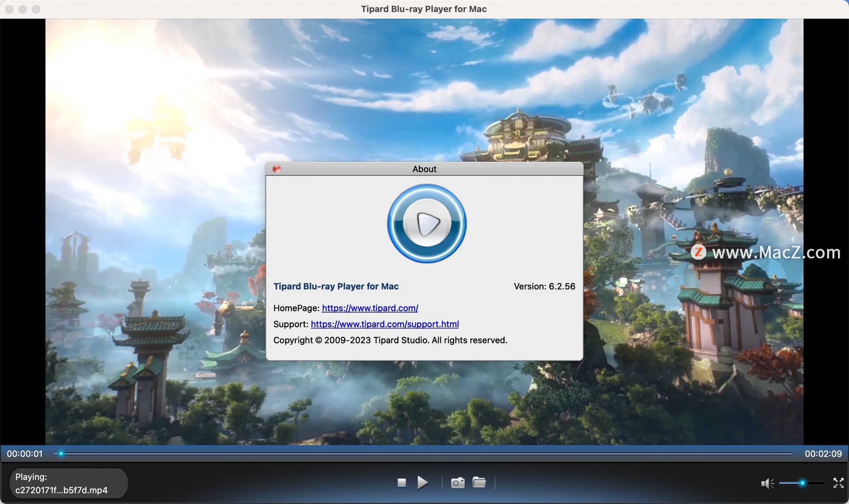
Task: Click the main window close button
Action: click(x=9, y=9)
